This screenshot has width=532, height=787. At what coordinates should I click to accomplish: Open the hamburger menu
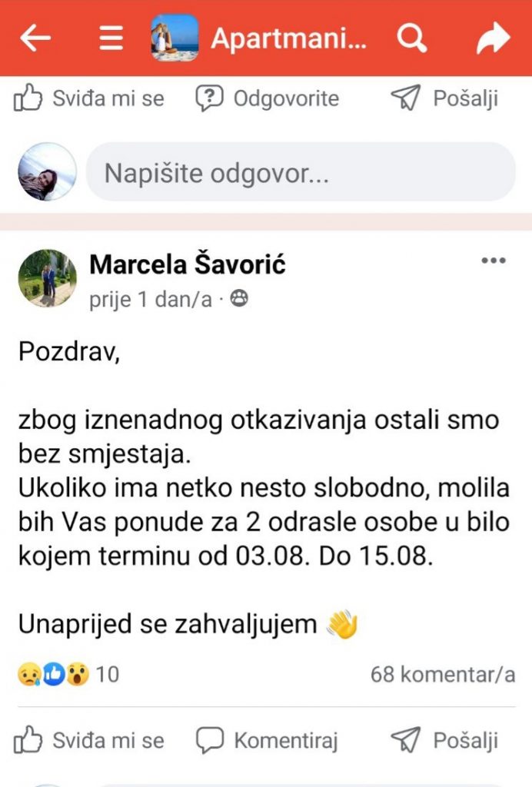tap(111, 38)
